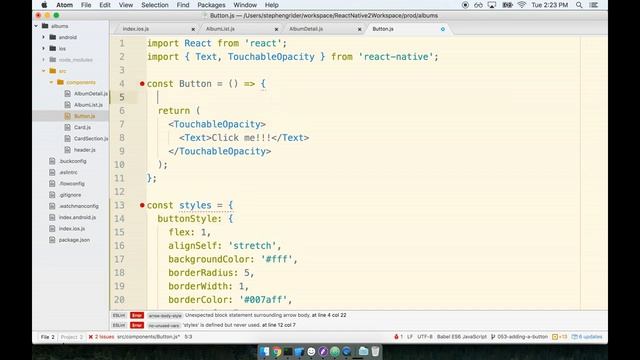
Task: Open the Atom application menu
Action: 64,5
